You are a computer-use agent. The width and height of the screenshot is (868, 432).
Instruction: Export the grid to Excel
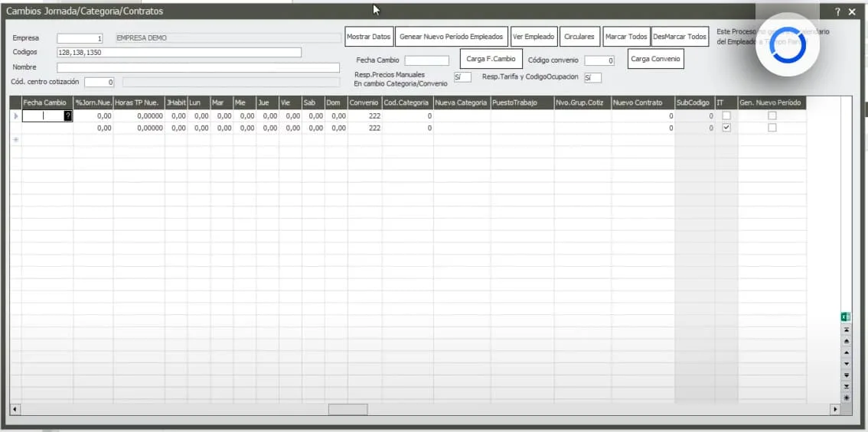tap(845, 317)
